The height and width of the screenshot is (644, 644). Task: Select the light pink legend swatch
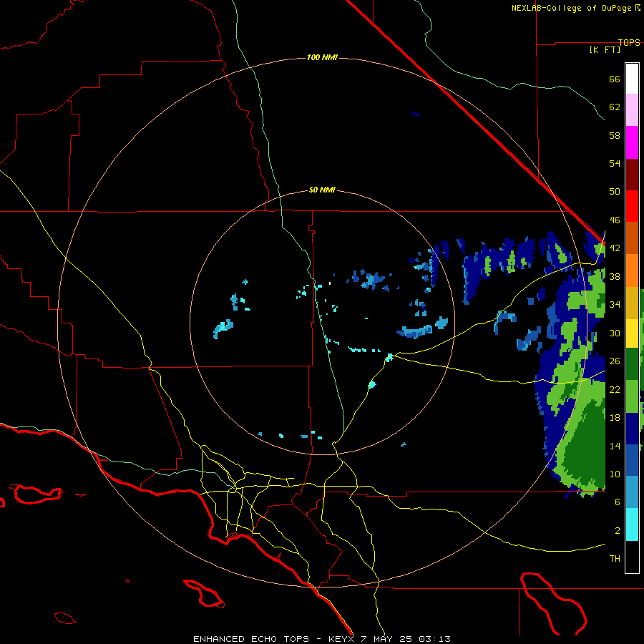tap(632, 109)
